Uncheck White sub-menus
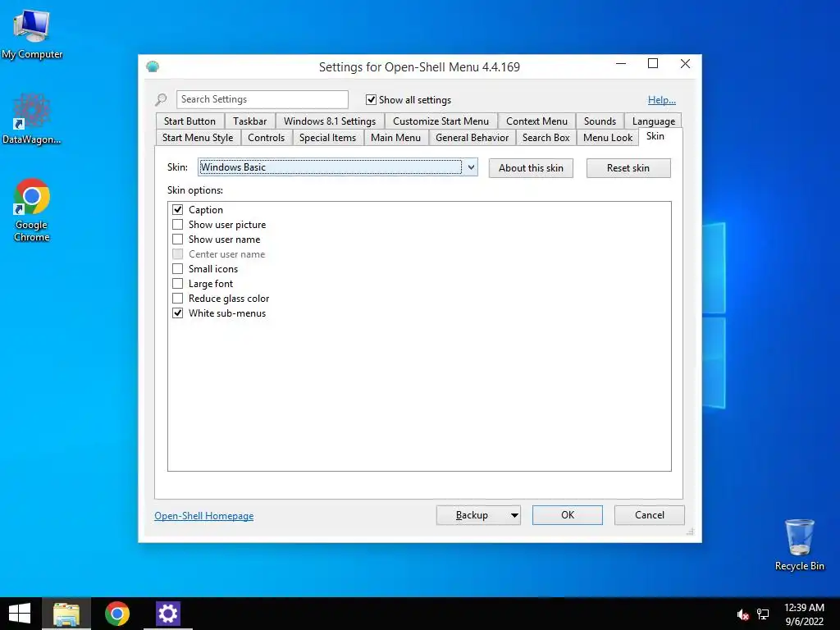The image size is (840, 630). (177, 313)
